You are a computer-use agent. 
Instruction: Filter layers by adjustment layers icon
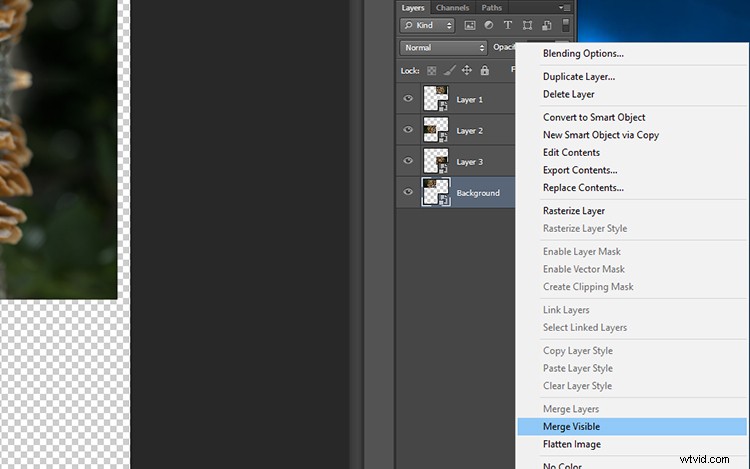pyautogui.click(x=489, y=25)
